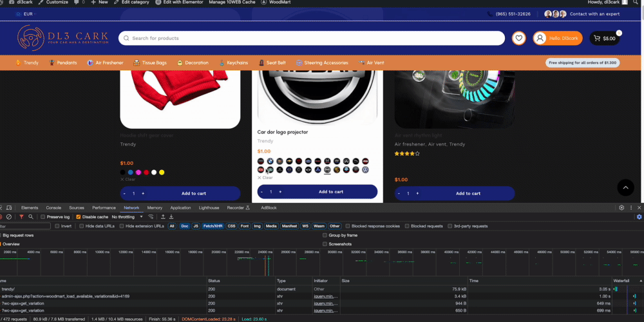
Task: Switch to the Elements tab
Action: 30,208
